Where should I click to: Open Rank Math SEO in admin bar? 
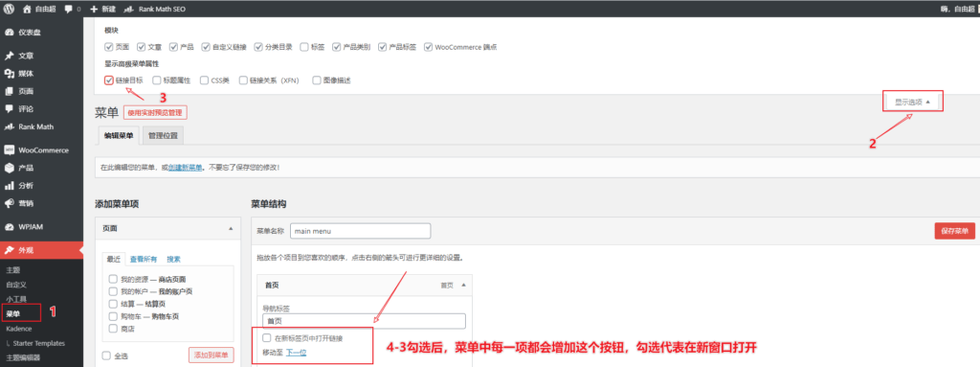click(155, 10)
